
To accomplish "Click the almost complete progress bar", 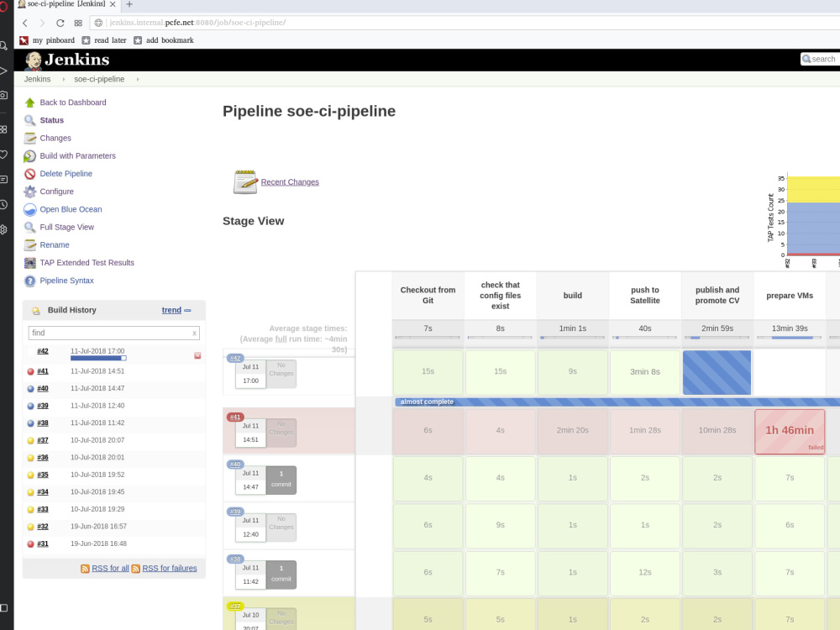I will pyautogui.click(x=617, y=402).
